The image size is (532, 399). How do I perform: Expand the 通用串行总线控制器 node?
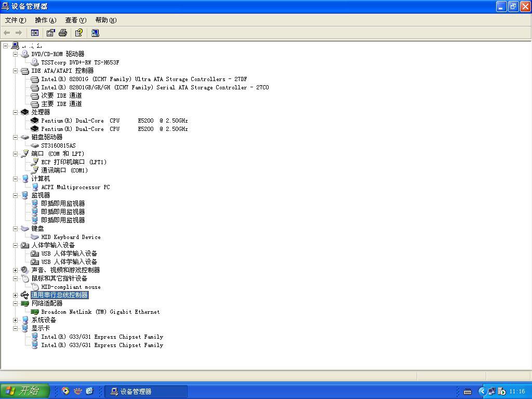[x=15, y=295]
